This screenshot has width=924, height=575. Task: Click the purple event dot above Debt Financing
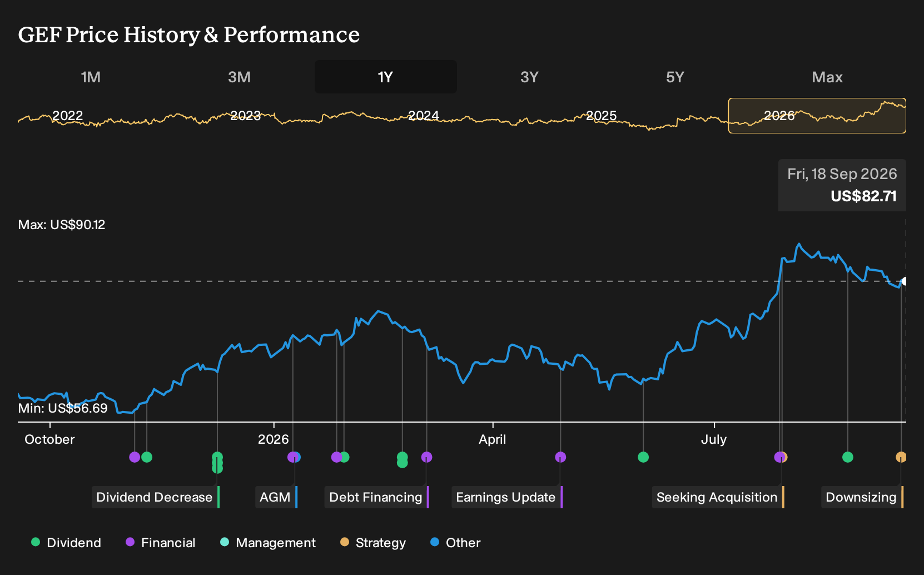click(426, 457)
